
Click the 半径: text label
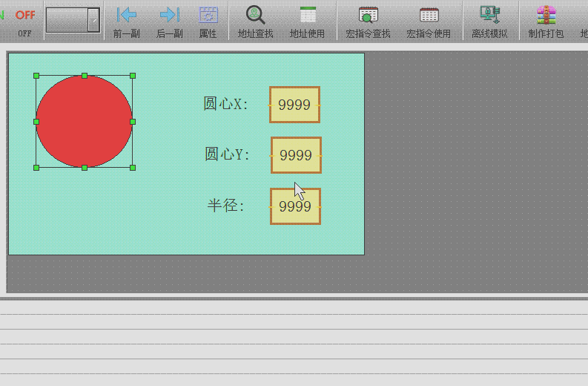point(225,206)
